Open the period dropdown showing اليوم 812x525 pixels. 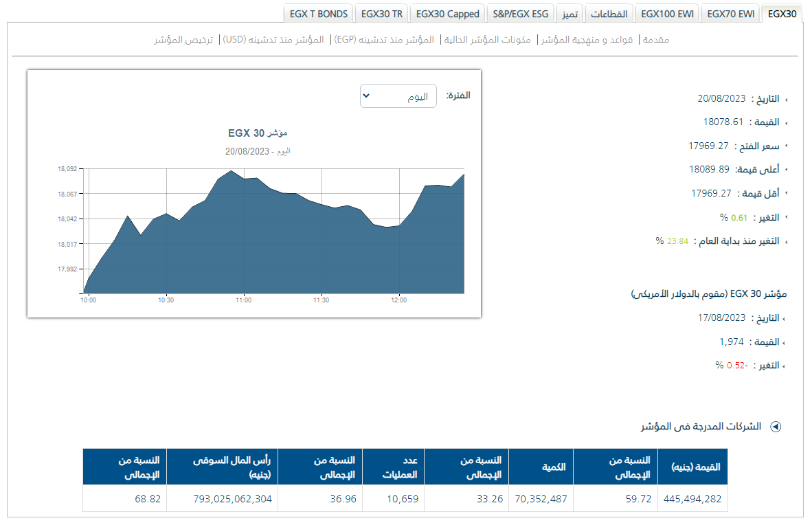tap(398, 96)
